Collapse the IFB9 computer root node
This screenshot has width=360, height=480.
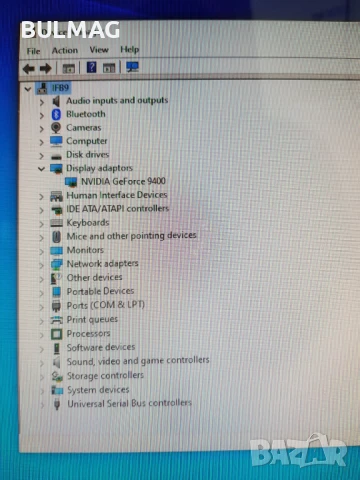[28, 89]
